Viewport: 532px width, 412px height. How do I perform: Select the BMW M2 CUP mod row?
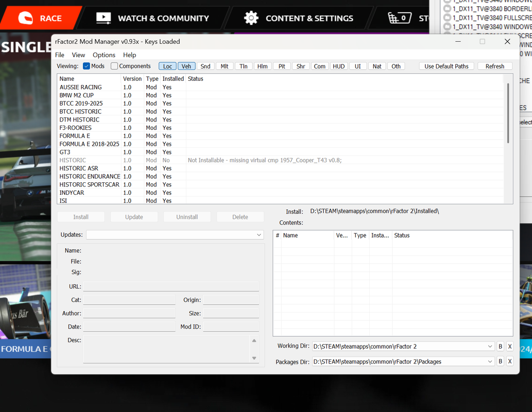click(280, 95)
